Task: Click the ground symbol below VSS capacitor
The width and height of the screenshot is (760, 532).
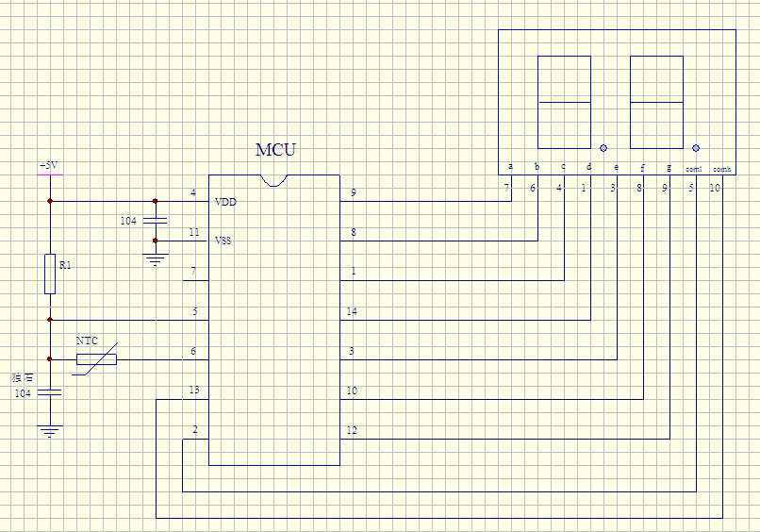Action: (156, 258)
